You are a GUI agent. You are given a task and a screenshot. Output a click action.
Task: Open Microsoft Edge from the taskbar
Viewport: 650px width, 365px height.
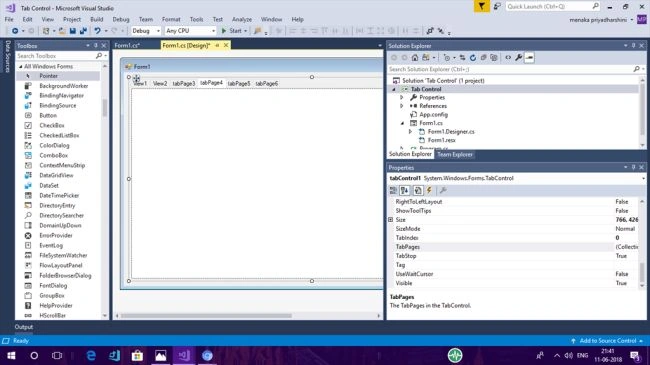coord(91,355)
